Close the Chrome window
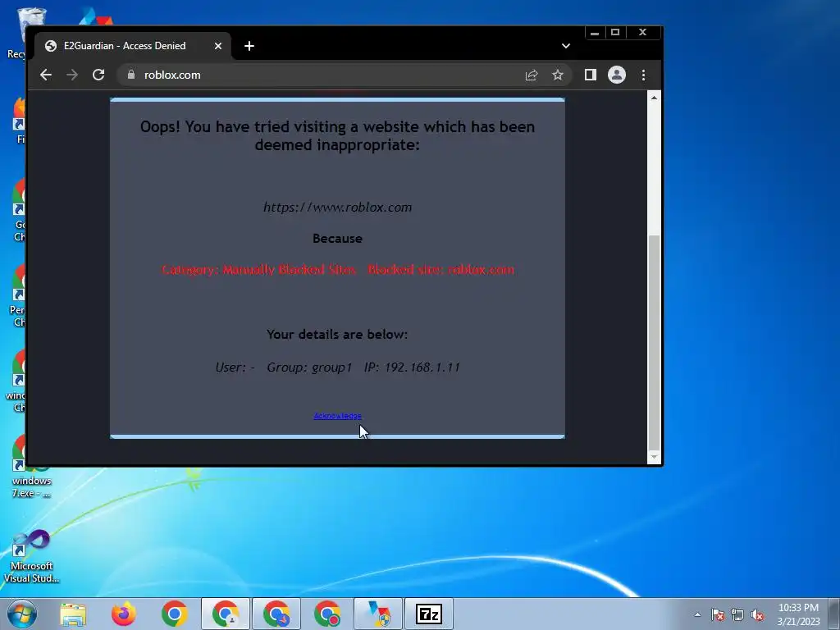The image size is (840, 630). coord(643,33)
